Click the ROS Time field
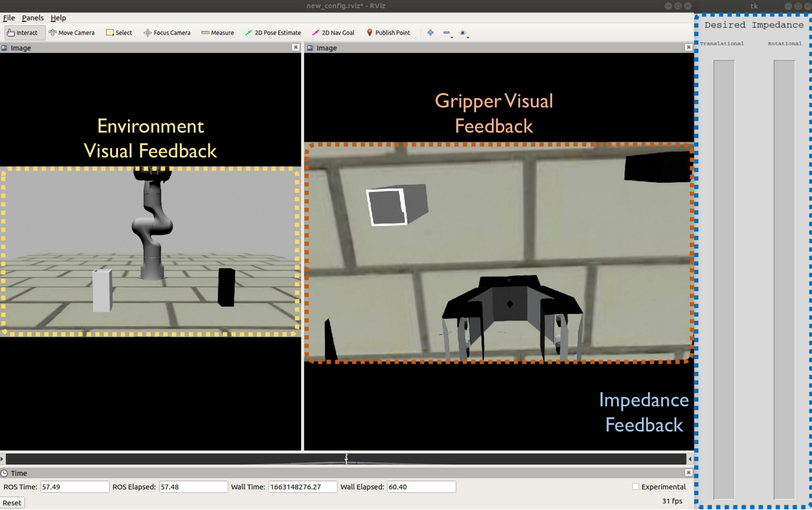 (x=75, y=487)
